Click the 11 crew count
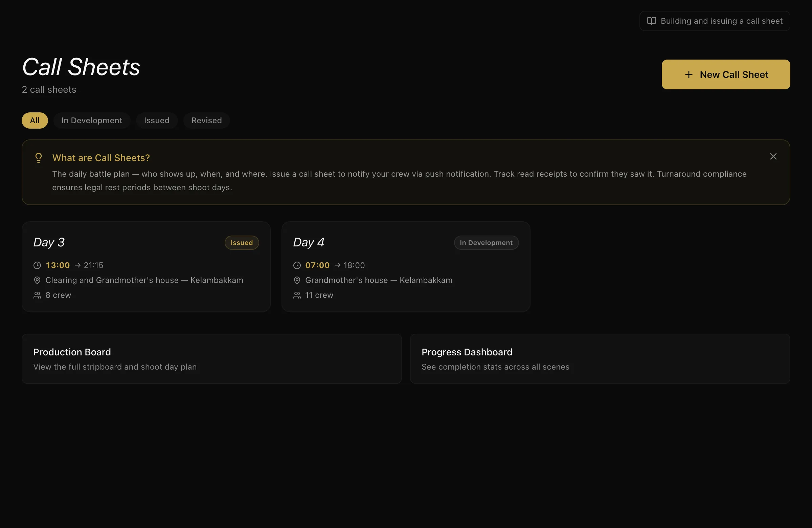The image size is (812, 528). pyautogui.click(x=319, y=295)
